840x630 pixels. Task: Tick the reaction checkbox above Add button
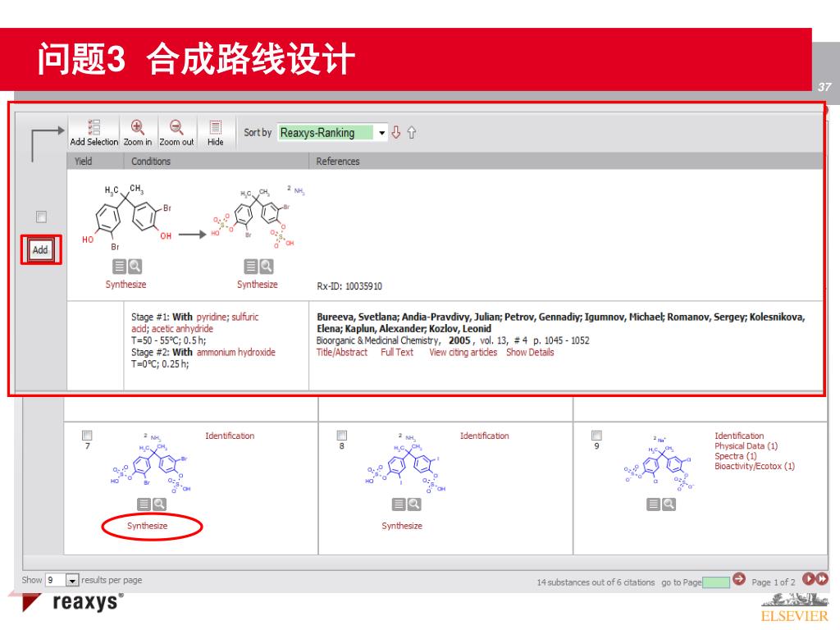41,217
